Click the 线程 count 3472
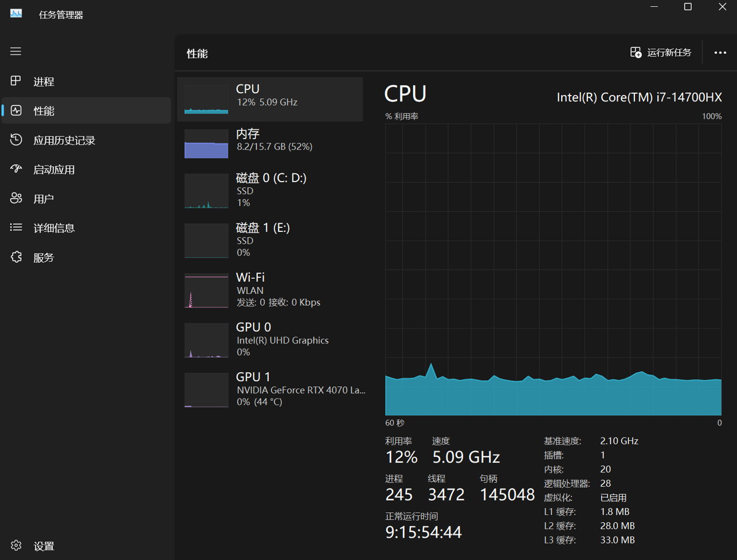Image resolution: width=737 pixels, height=560 pixels. [446, 495]
